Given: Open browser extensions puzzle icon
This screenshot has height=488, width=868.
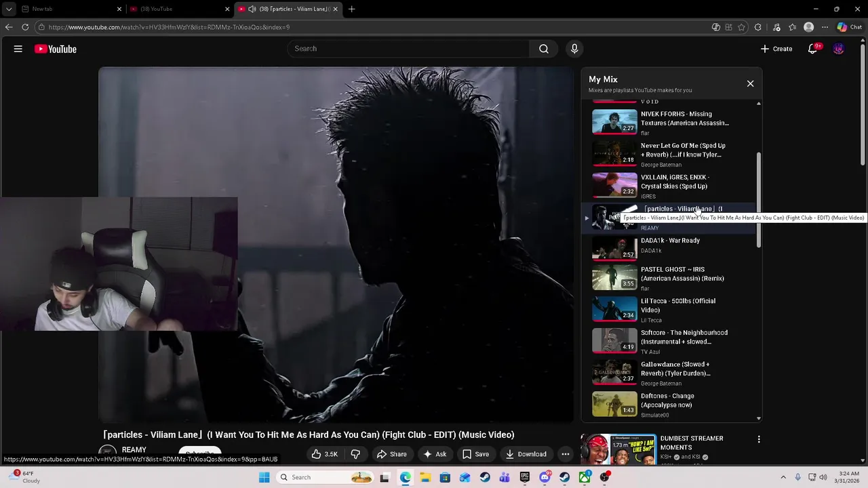Looking at the screenshot, I should 758,27.
